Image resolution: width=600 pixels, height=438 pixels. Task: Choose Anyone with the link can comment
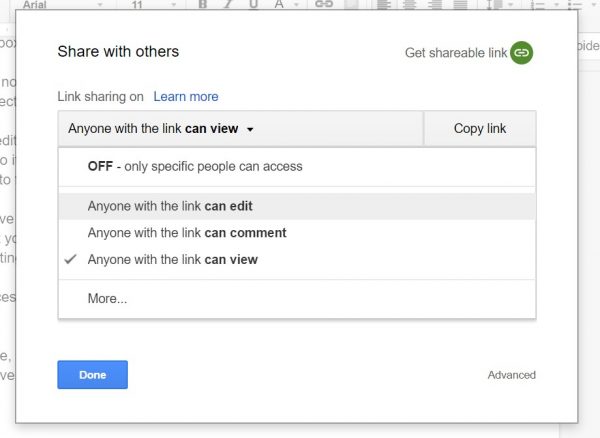297,233
